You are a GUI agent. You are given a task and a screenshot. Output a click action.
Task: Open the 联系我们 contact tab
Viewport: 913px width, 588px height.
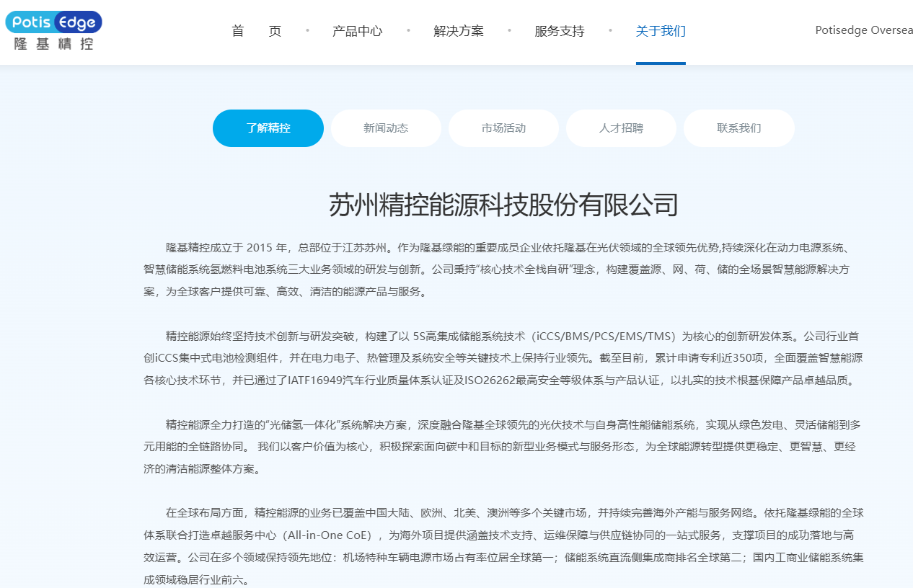[x=738, y=128]
